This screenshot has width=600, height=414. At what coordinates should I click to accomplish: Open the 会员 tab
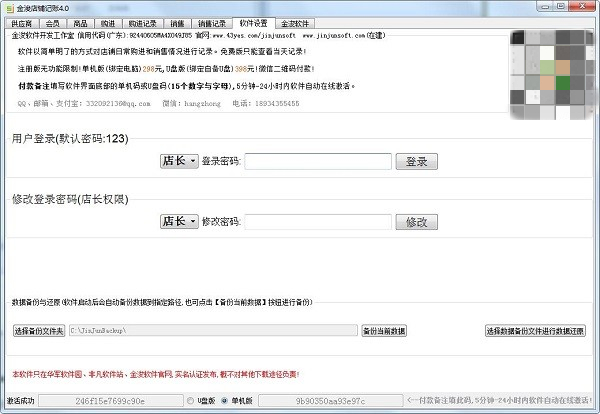pyautogui.click(x=53, y=22)
